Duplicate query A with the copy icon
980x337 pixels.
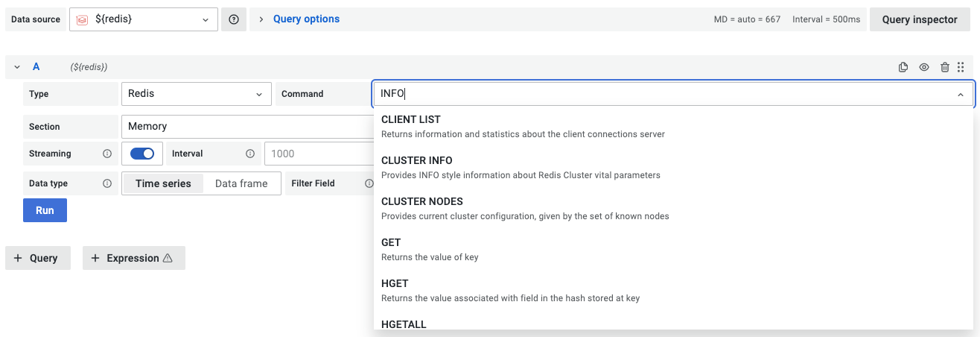click(x=903, y=67)
